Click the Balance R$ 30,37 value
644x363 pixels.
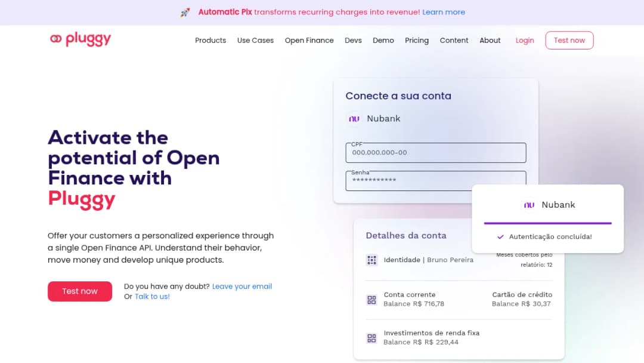[x=521, y=304]
